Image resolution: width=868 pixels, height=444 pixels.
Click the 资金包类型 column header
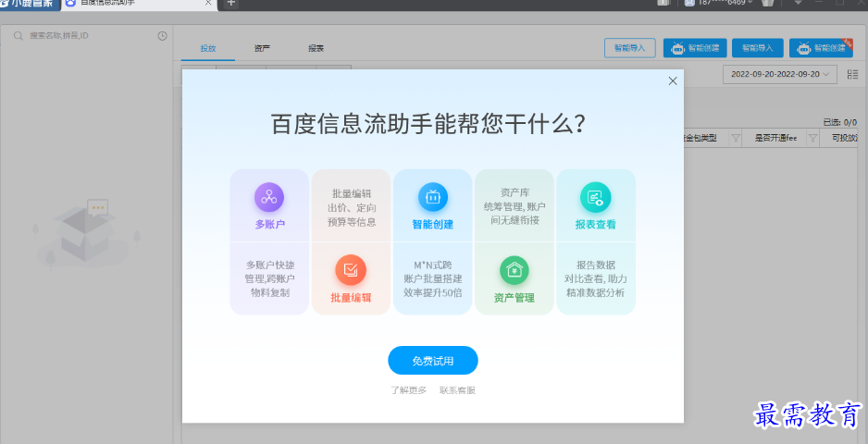click(701, 139)
